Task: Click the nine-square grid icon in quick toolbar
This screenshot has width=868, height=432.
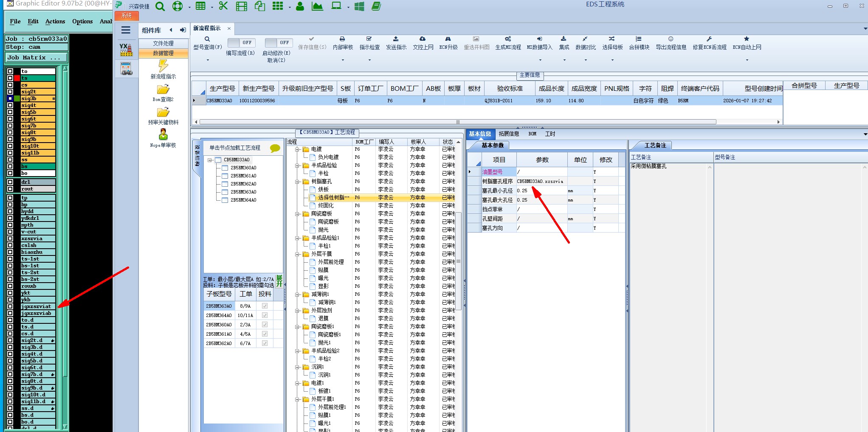Action: click(x=278, y=6)
